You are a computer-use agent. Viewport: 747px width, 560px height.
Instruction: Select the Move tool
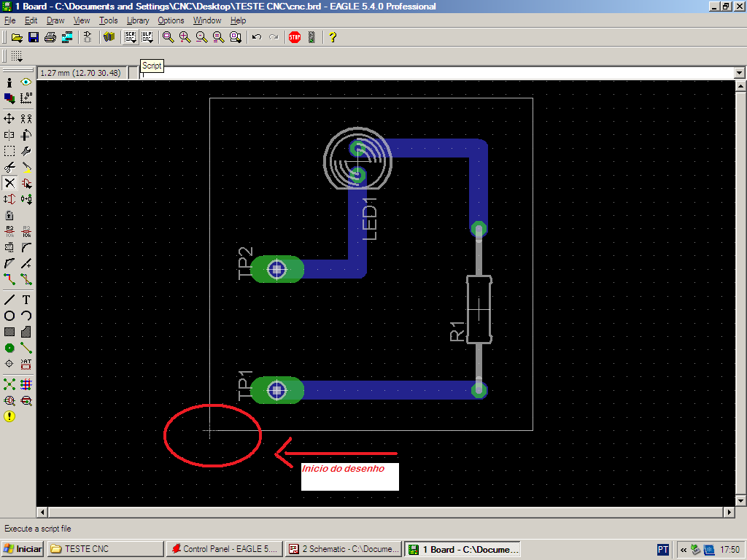pyautogui.click(x=9, y=119)
